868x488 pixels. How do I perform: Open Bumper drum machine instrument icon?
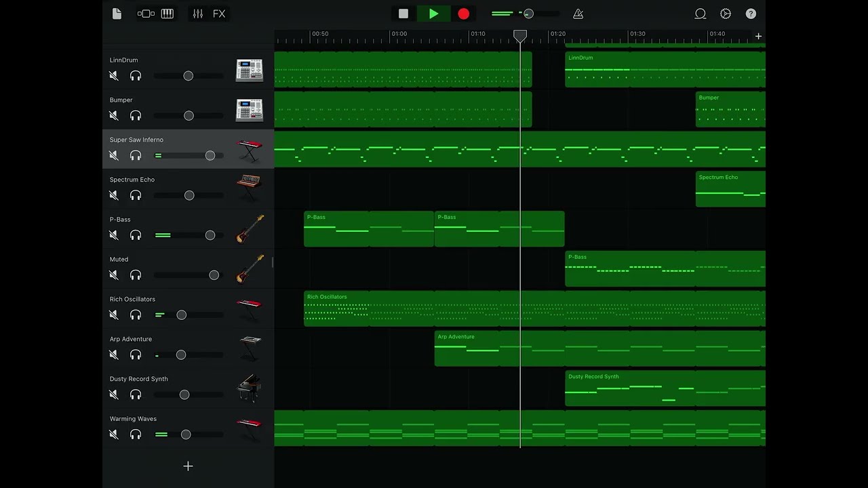click(249, 110)
